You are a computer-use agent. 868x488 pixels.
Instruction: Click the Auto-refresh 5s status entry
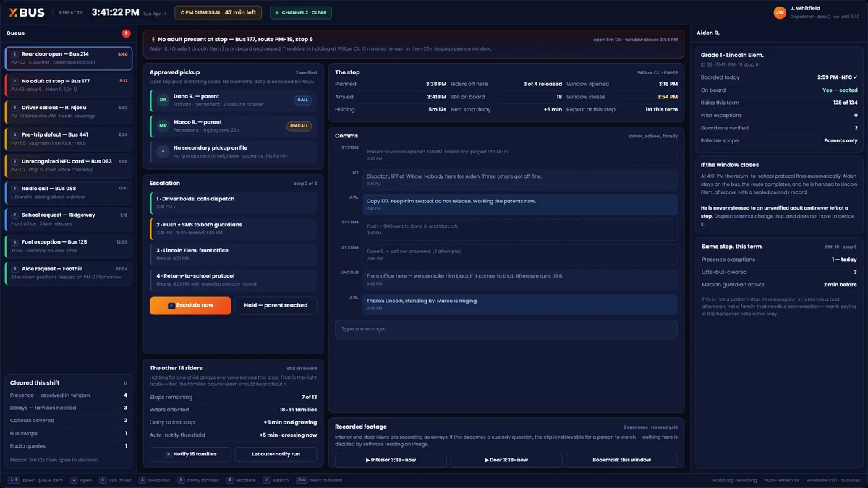(x=783, y=480)
